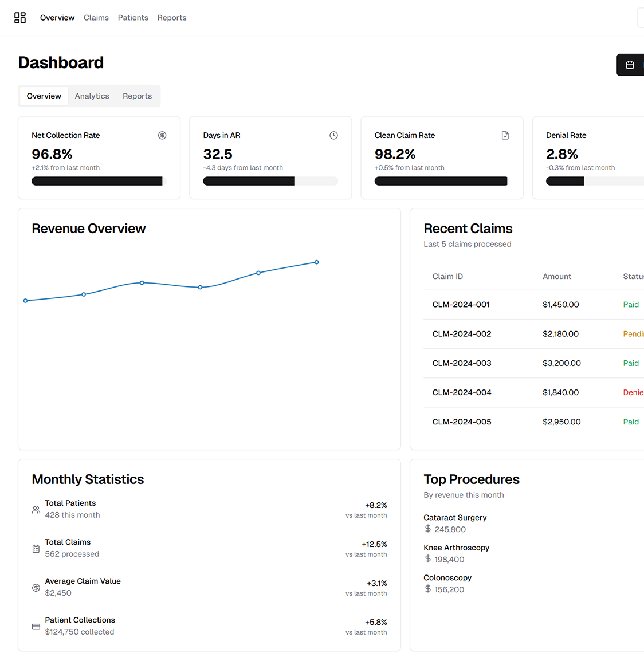Click the Average Claim Value dollar icon
Screen dimensions: 644x669
[36, 588]
